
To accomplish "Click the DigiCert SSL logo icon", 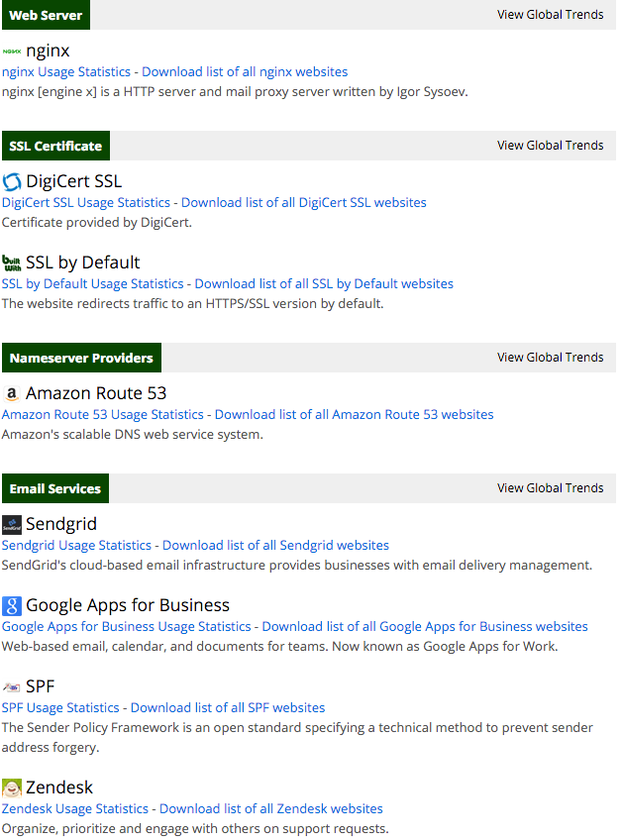I will 12,182.
